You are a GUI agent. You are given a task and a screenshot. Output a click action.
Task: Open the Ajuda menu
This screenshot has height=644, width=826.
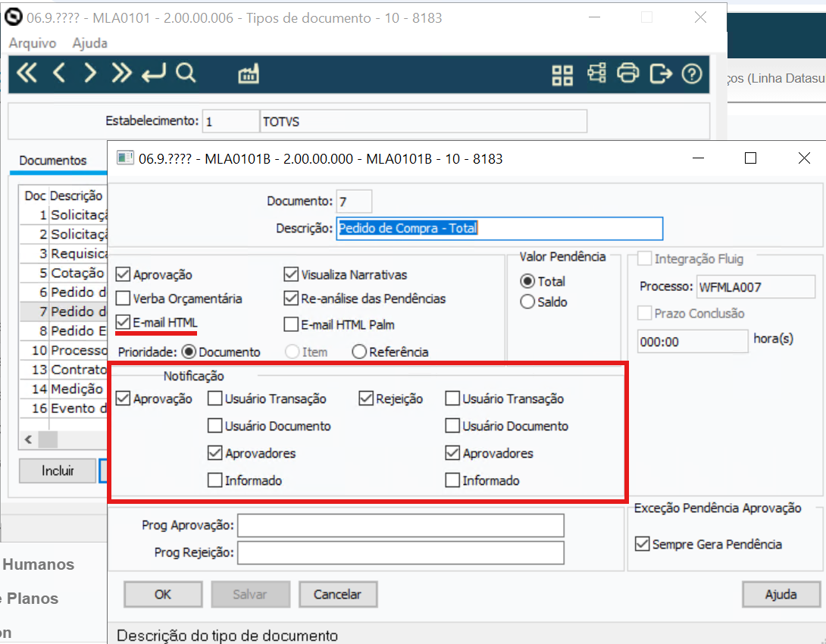pos(89,43)
